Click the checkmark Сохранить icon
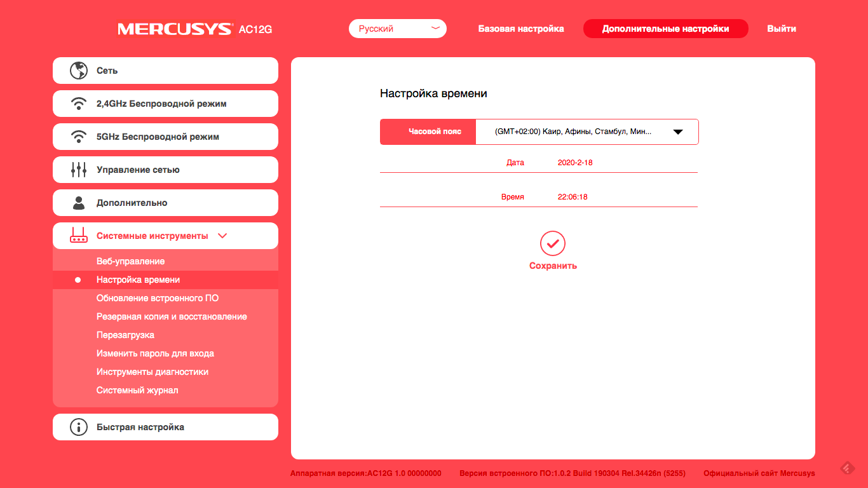 [553, 243]
